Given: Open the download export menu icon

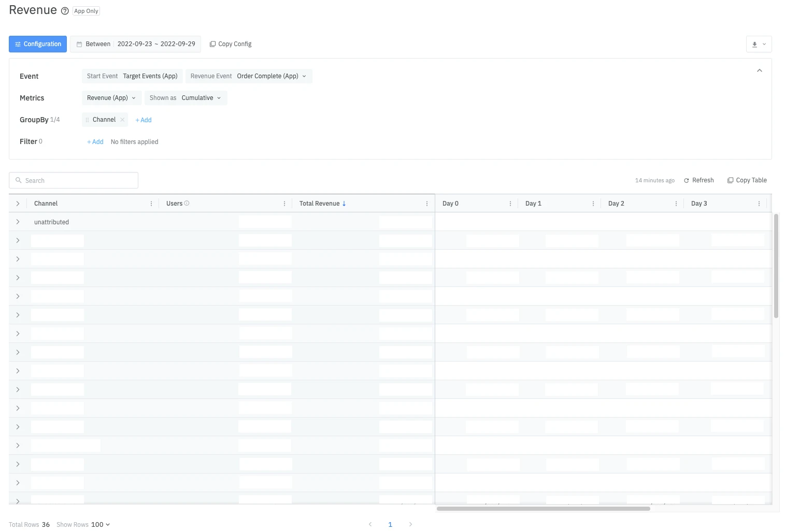Looking at the screenshot, I should pos(758,45).
